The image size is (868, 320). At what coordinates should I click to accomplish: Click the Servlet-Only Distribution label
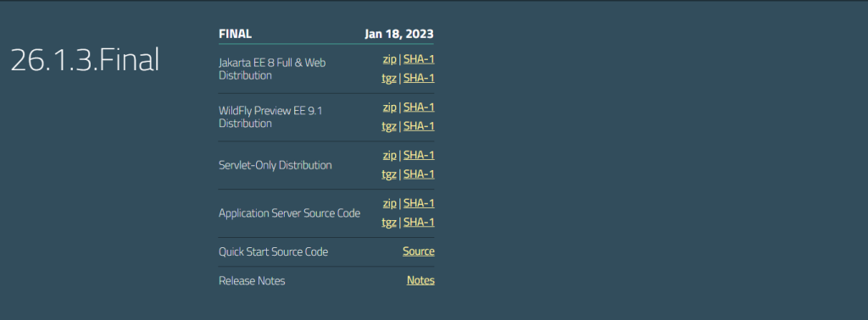pyautogui.click(x=275, y=165)
